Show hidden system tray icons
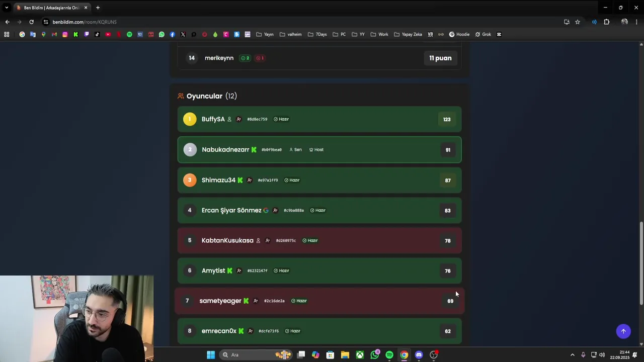The height and width of the screenshot is (362, 644). coord(572,355)
